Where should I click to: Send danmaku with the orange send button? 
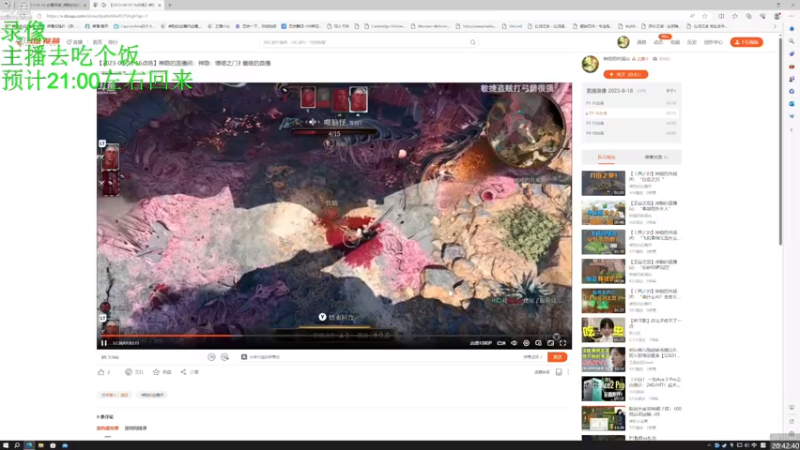(557, 357)
